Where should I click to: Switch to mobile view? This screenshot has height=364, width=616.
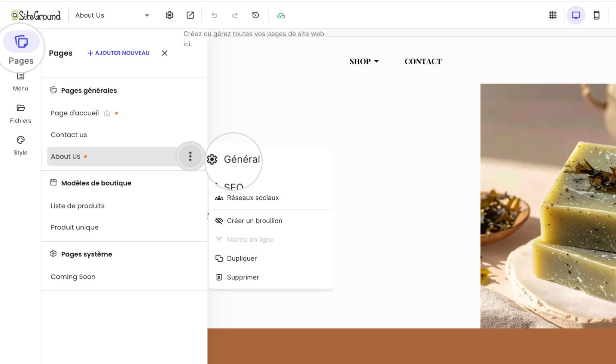pos(597,15)
